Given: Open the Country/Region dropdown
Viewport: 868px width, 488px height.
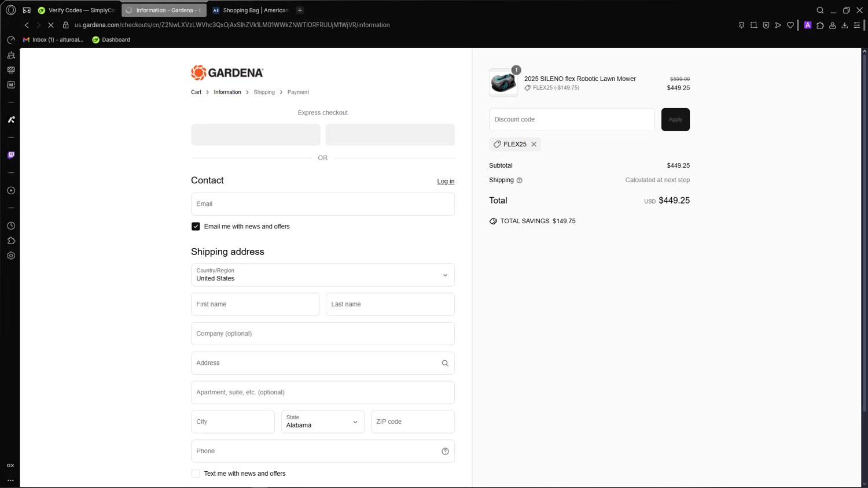Looking at the screenshot, I should pyautogui.click(x=323, y=275).
